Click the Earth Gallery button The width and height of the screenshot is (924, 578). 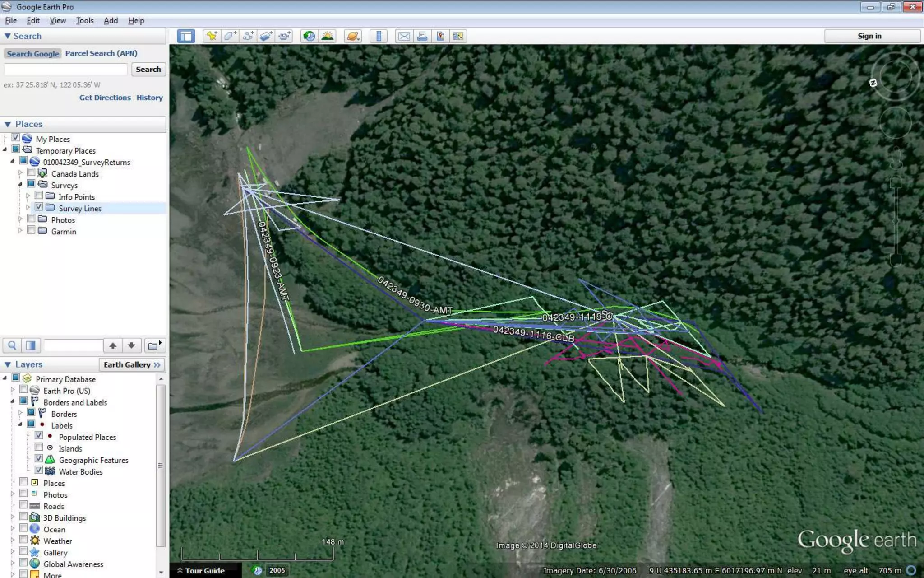coord(131,365)
